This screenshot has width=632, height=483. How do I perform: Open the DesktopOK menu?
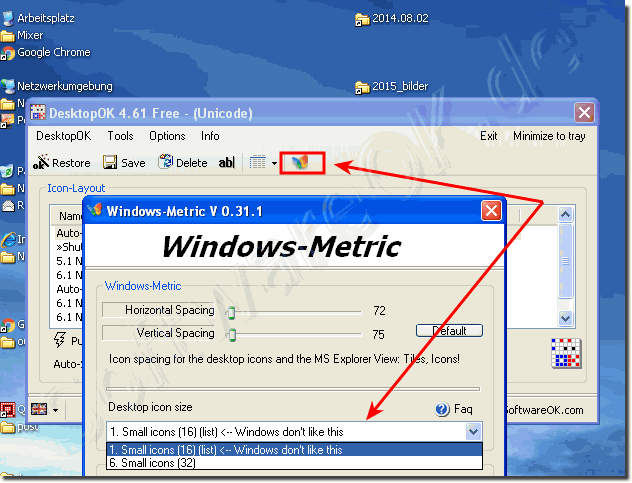(x=64, y=136)
